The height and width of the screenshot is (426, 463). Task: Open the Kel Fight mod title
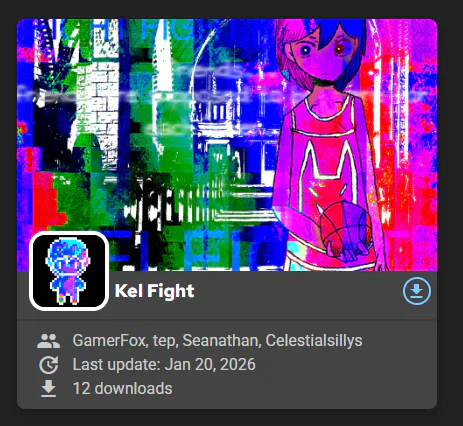(x=154, y=291)
